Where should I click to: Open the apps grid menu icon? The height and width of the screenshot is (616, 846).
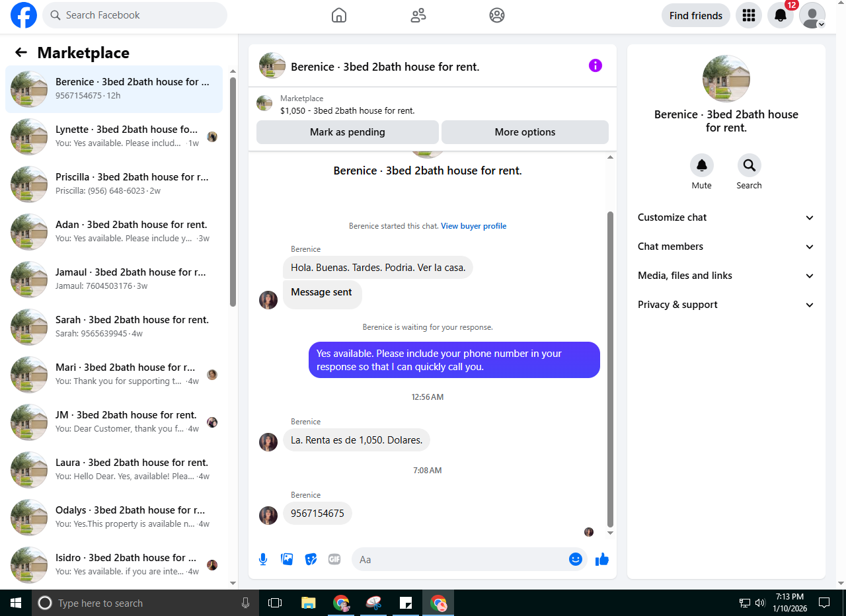click(749, 15)
